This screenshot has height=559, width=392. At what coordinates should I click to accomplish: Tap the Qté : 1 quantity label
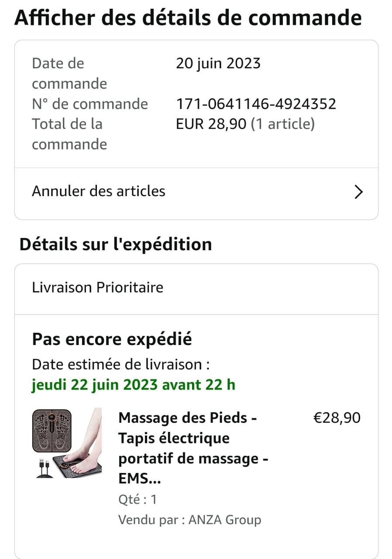click(138, 499)
